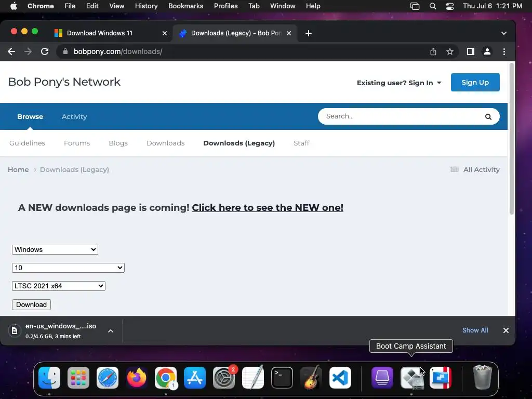Open Spotlight search in menu bar

coord(433,6)
